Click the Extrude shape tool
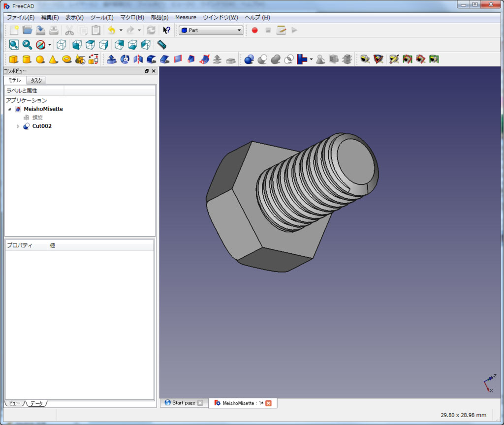 coord(112,59)
